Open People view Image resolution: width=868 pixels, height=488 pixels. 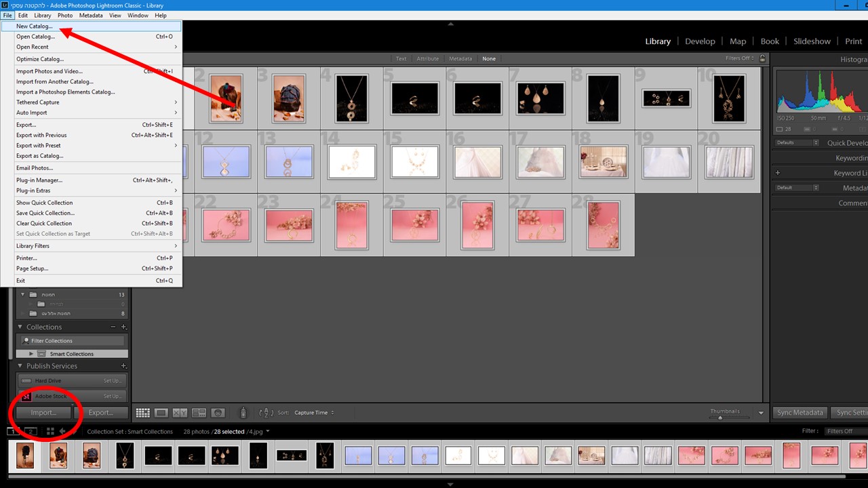click(x=218, y=413)
